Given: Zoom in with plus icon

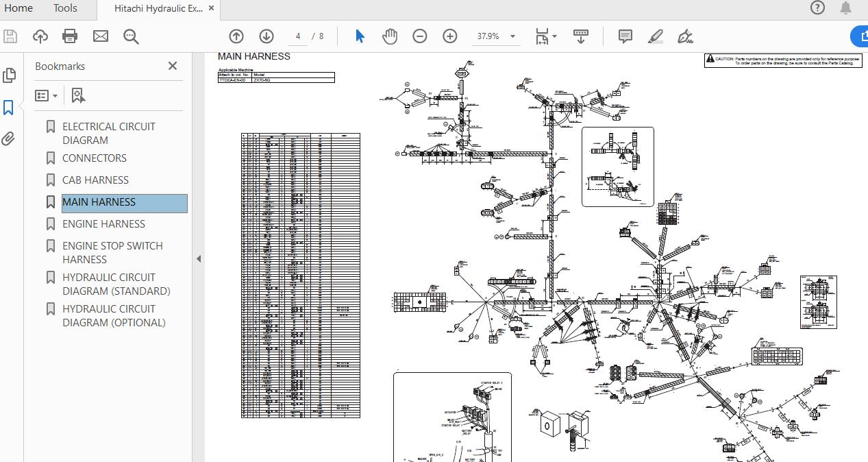Looking at the screenshot, I should coord(450,36).
